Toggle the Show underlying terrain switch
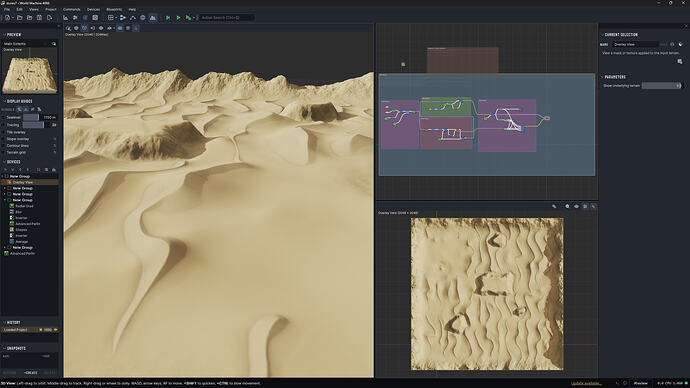 [x=661, y=85]
